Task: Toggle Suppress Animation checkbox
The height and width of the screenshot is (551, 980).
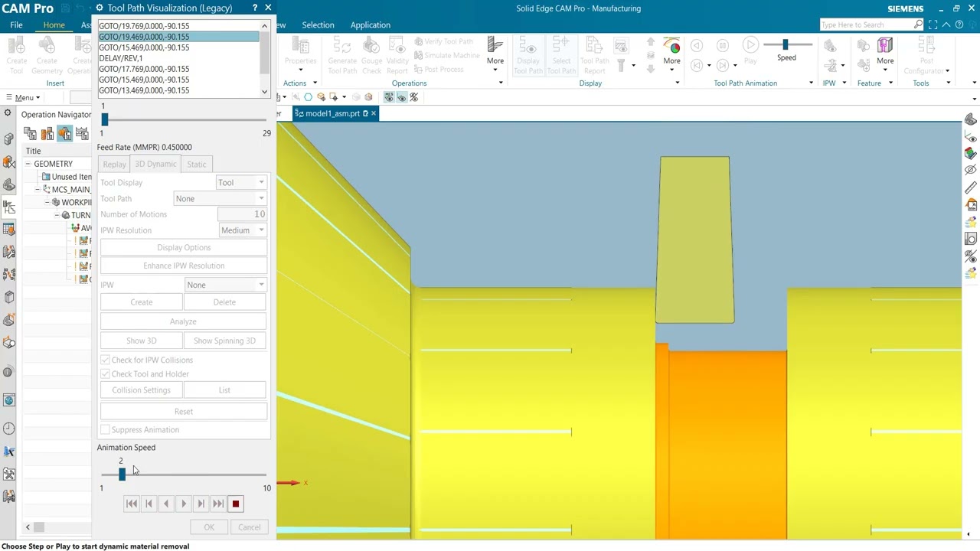Action: [x=105, y=430]
